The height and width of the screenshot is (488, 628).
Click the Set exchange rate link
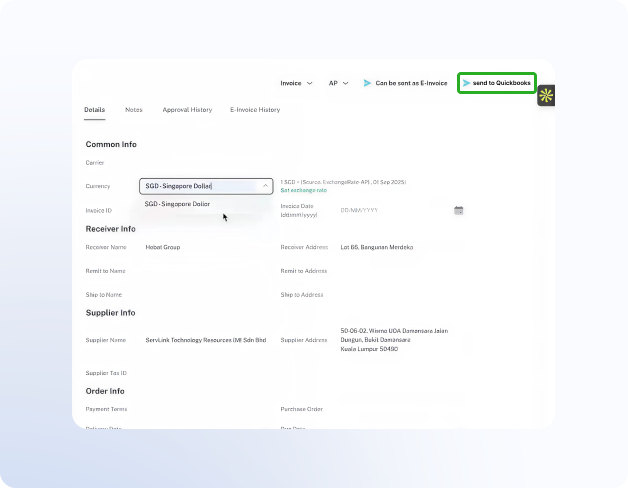303,190
